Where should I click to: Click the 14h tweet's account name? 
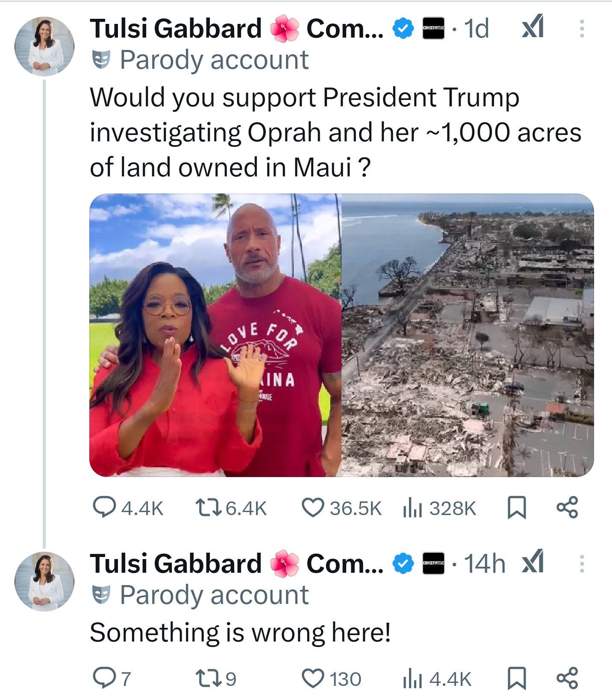175,564
